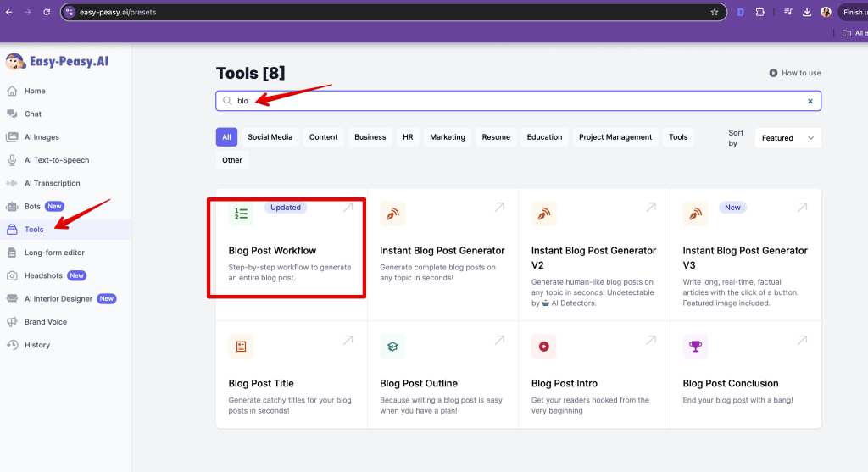Open the How to use link

point(795,73)
